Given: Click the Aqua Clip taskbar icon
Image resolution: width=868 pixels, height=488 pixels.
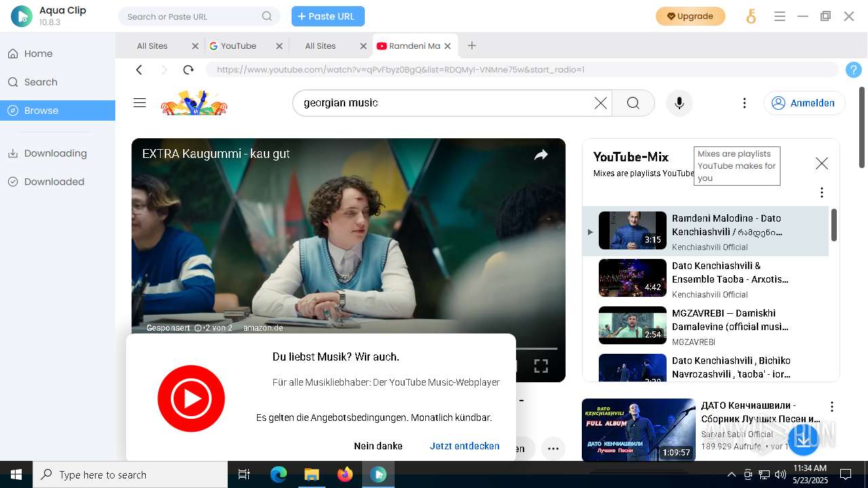Looking at the screenshot, I should [x=378, y=474].
